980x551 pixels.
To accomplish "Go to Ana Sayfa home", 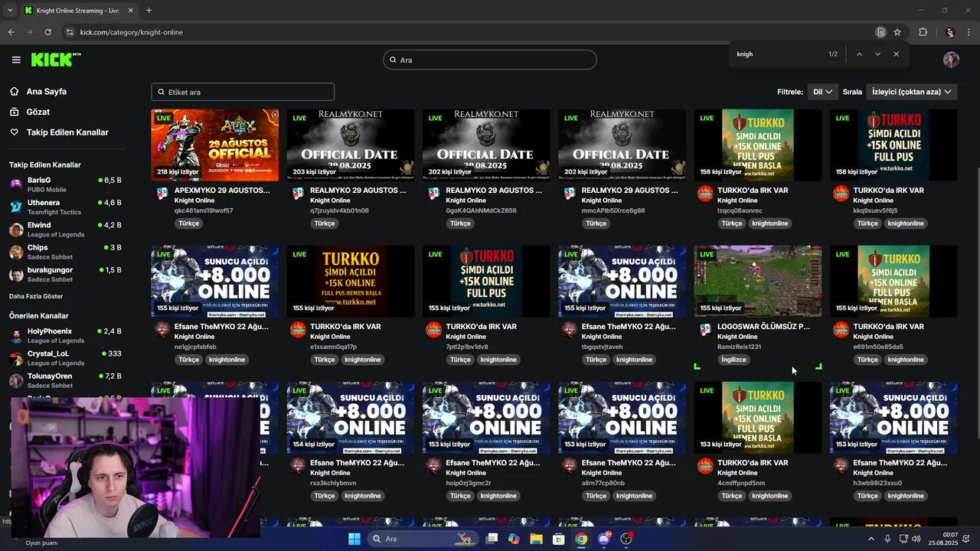I will (x=46, y=91).
